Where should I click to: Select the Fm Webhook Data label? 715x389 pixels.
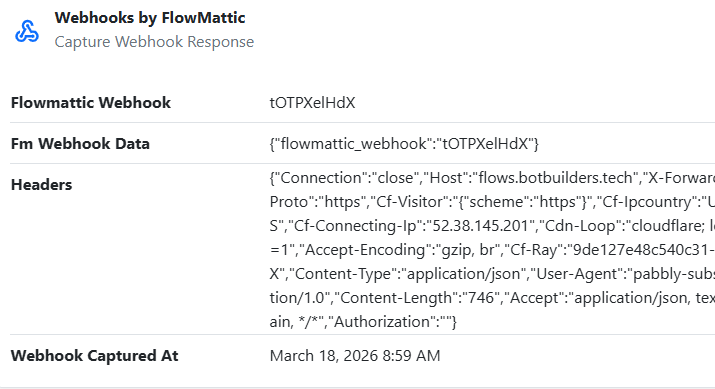coord(80,144)
